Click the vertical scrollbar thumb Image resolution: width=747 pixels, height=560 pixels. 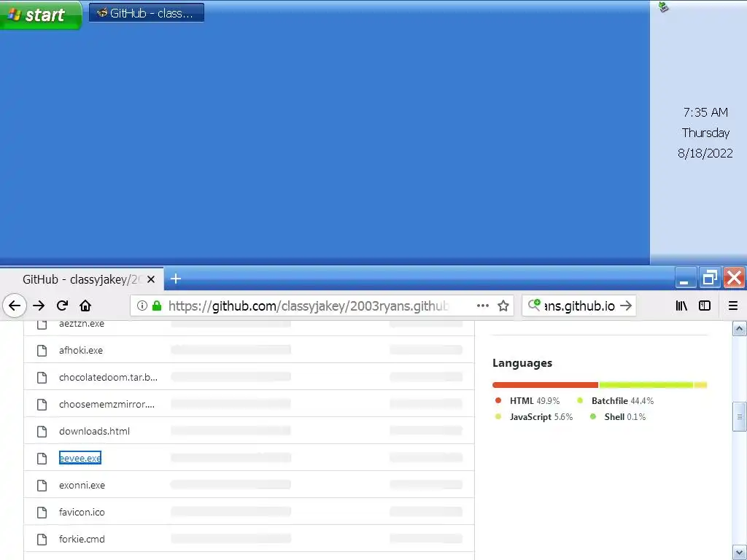coord(739,416)
